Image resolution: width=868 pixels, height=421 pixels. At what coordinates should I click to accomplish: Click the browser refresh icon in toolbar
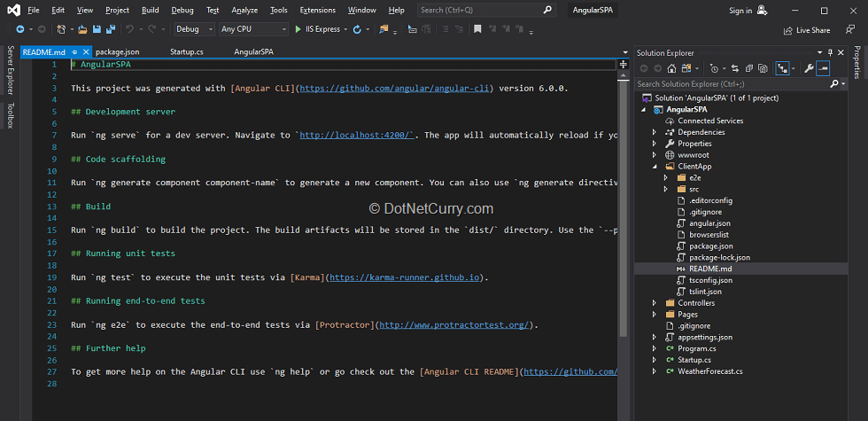(x=357, y=28)
